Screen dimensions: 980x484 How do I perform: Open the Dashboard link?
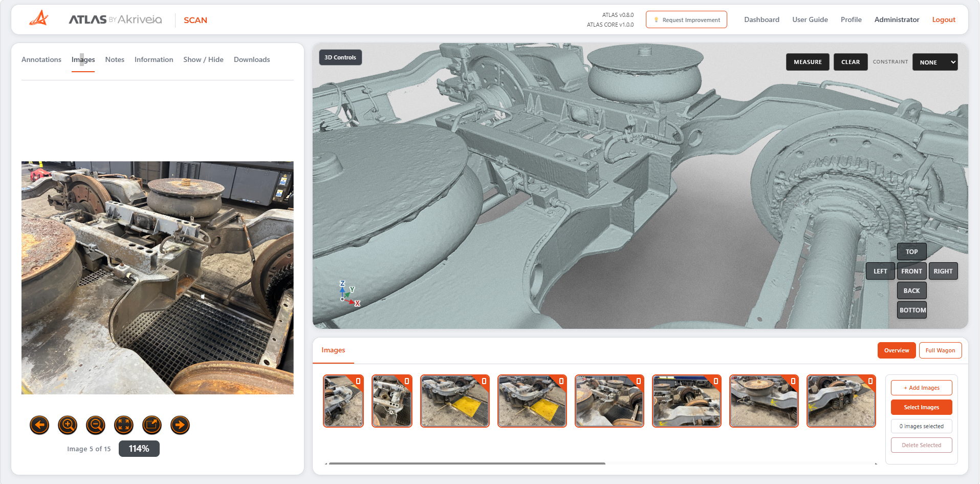tap(761, 19)
